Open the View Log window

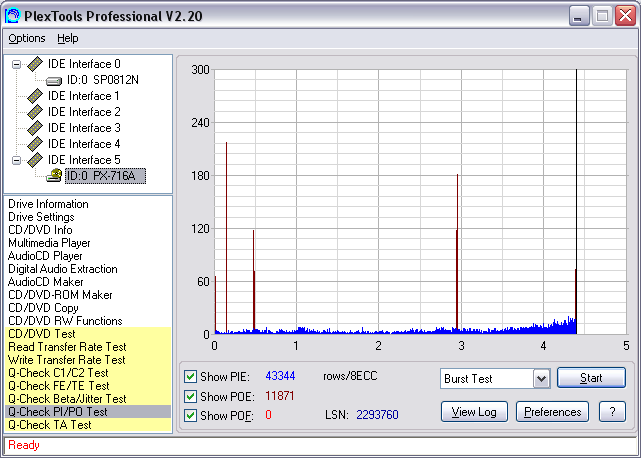pos(474,412)
